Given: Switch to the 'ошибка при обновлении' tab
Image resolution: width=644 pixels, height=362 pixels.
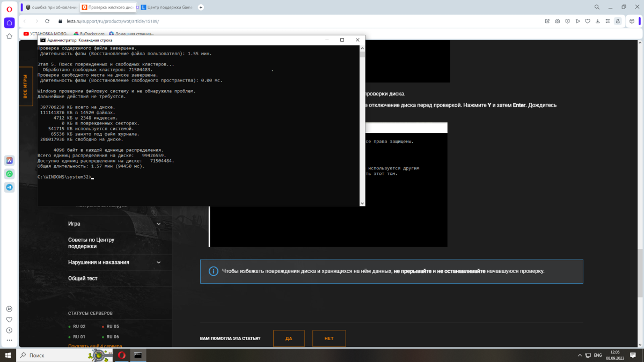Looking at the screenshot, I should coord(51,8).
